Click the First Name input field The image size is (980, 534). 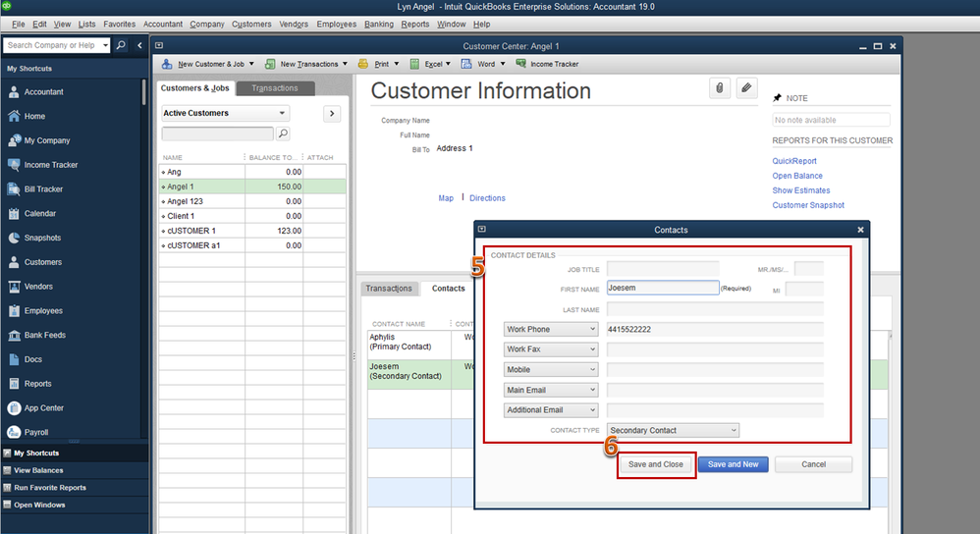pyautogui.click(x=663, y=289)
